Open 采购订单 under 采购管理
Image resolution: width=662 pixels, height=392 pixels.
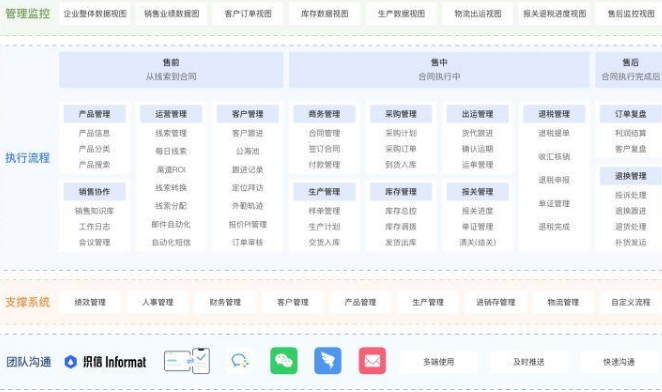401,149
